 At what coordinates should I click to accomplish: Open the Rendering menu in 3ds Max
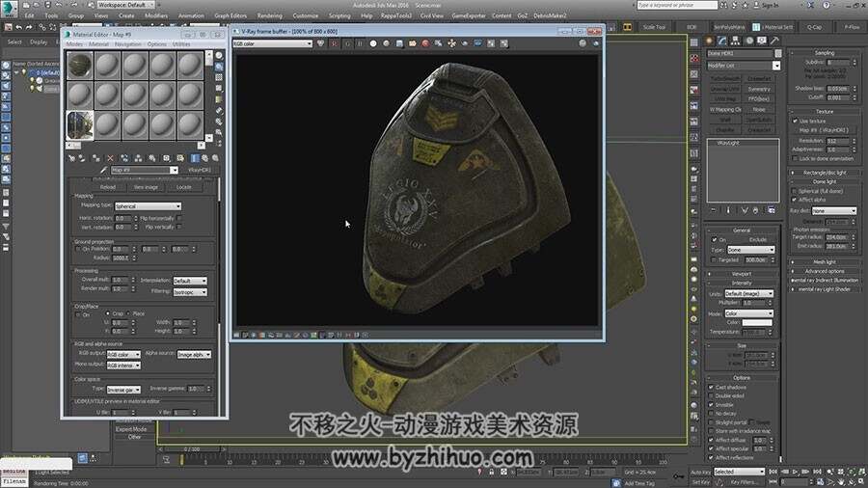click(x=270, y=16)
